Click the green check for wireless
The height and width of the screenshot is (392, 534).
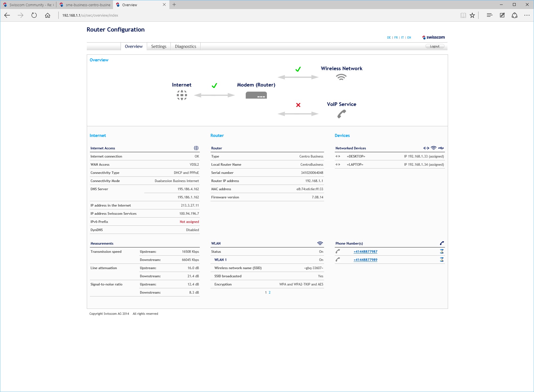[x=298, y=69]
